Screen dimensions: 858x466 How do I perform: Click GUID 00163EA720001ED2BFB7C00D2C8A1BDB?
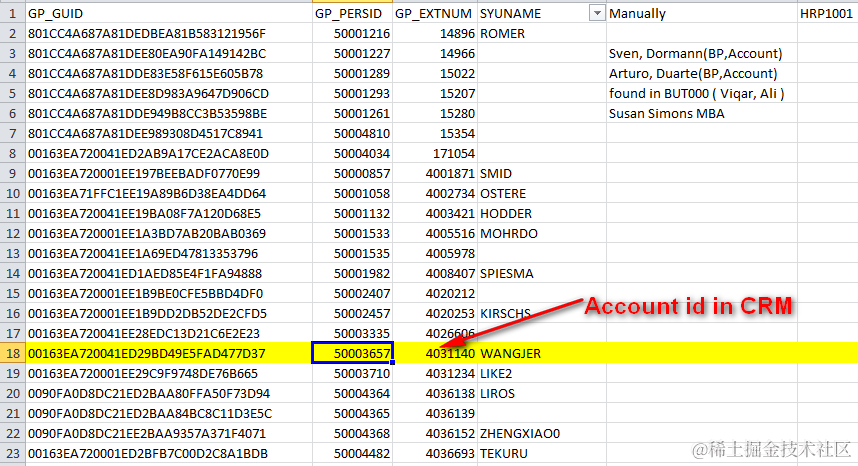tap(169, 453)
